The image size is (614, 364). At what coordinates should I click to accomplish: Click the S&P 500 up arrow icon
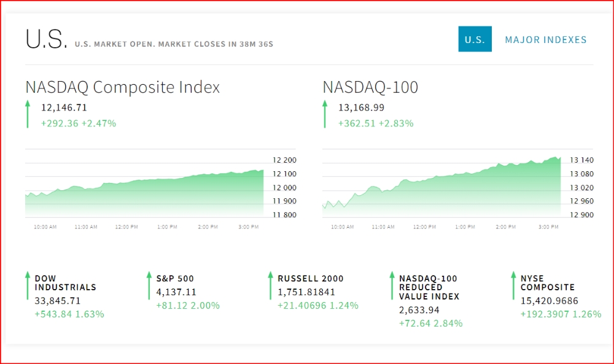pyautogui.click(x=149, y=285)
